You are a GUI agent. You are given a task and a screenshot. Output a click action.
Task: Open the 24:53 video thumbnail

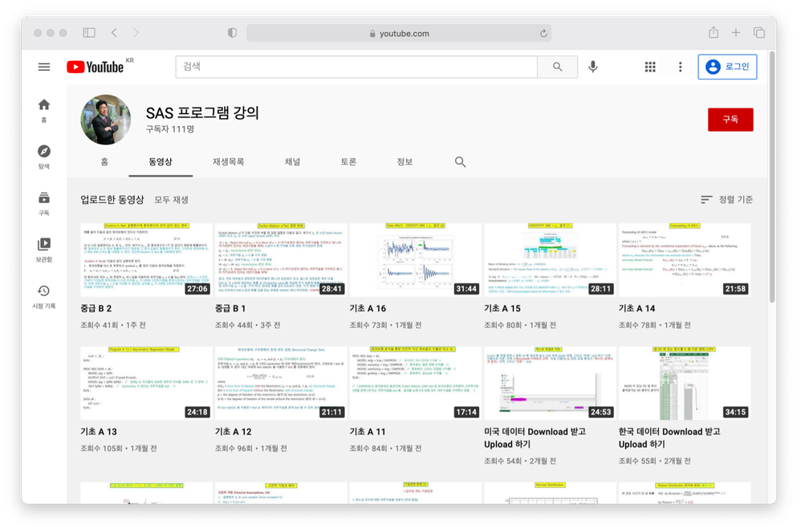(x=550, y=383)
